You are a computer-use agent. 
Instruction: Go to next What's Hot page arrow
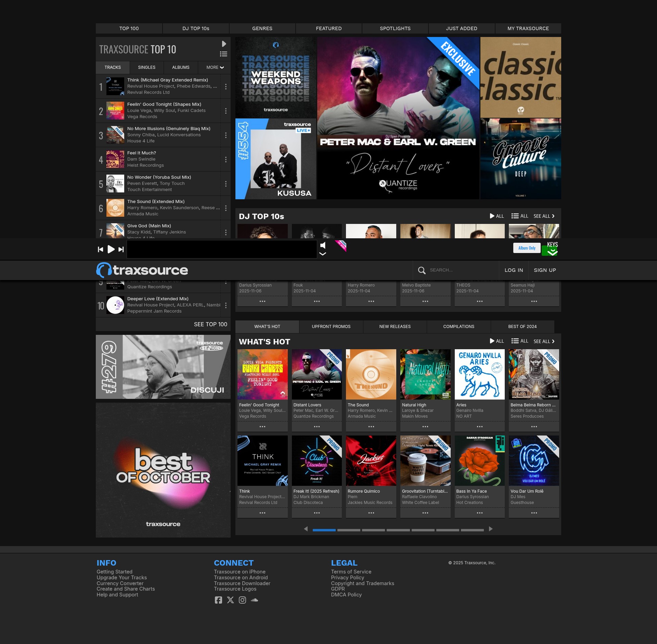coord(491,529)
